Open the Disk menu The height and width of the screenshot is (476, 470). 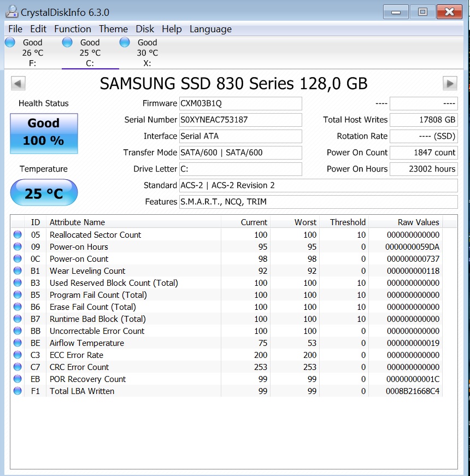145,29
